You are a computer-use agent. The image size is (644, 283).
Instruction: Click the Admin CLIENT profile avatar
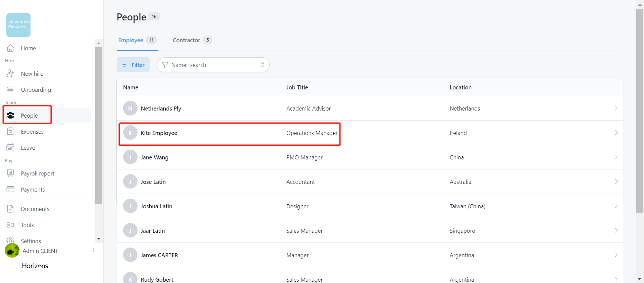tap(12, 251)
